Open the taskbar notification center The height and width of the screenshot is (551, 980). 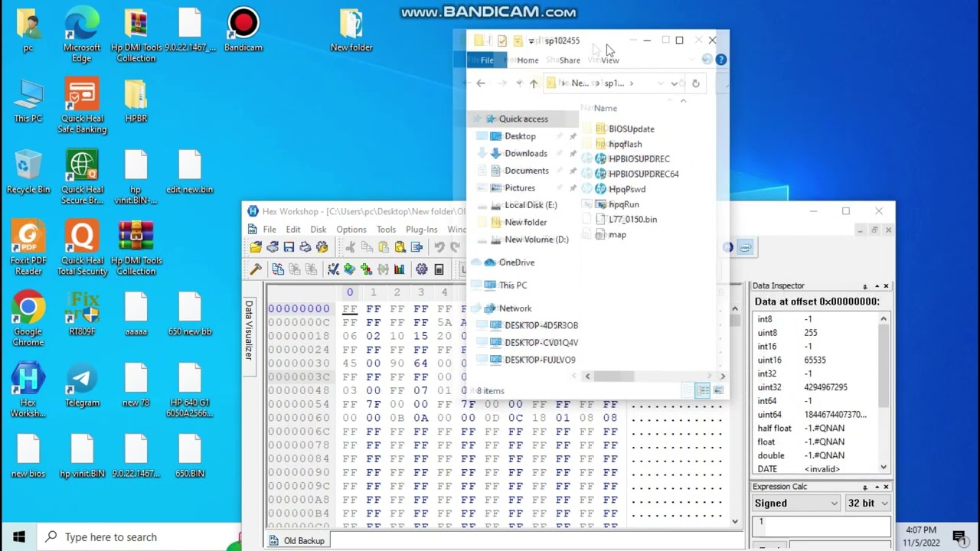(x=959, y=537)
